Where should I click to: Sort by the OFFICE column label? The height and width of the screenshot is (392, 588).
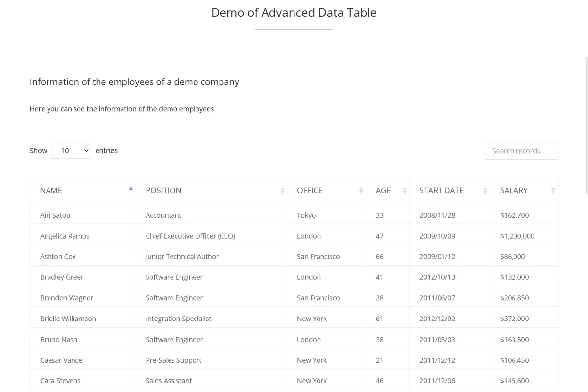click(310, 190)
